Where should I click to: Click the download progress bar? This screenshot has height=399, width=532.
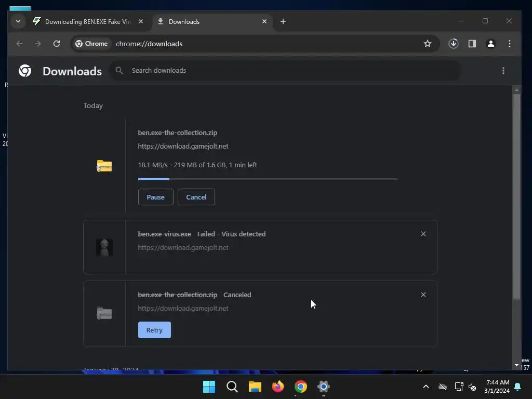point(268,179)
